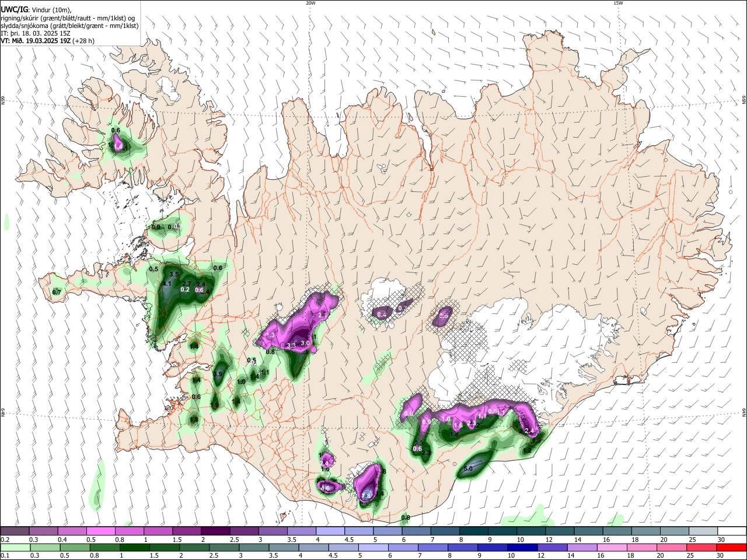Select the light pink 16 rain legend swatch
This screenshot has width=747, height=560.
[611, 547]
